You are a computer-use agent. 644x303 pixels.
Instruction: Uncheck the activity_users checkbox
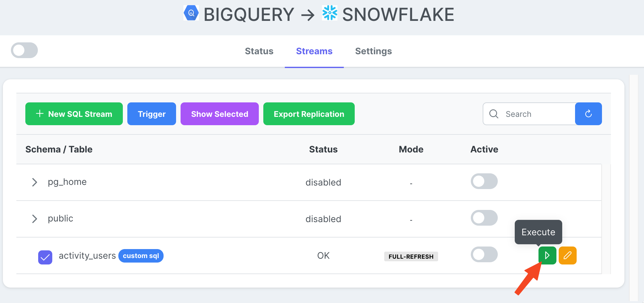click(45, 257)
